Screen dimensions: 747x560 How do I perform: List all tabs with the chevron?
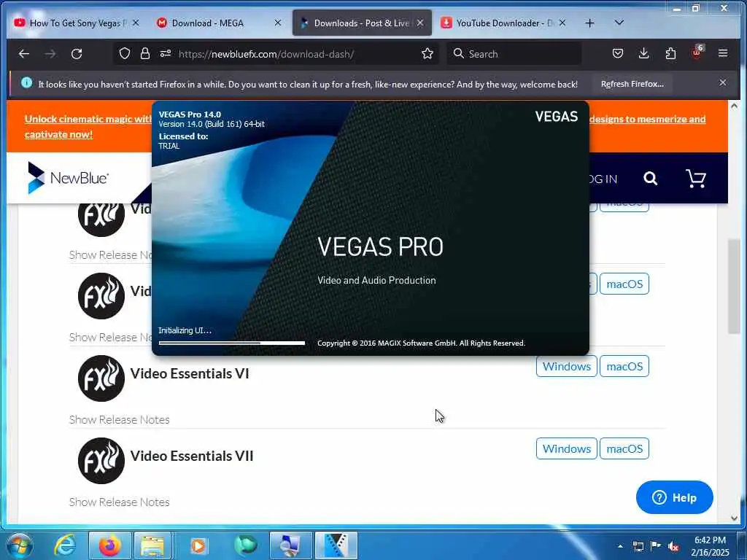[619, 23]
